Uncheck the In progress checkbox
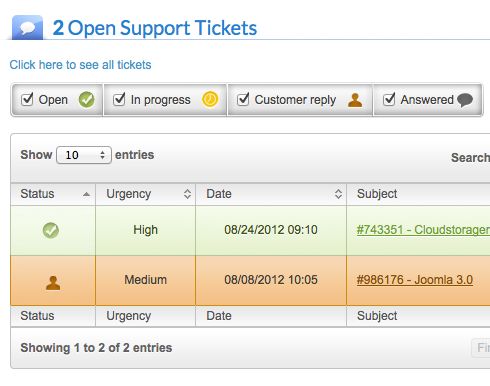 tap(119, 99)
